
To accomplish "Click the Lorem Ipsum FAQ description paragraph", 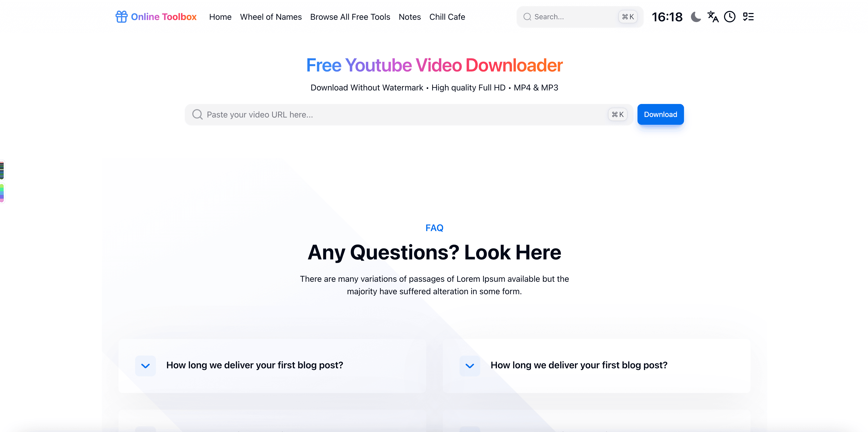I will pyautogui.click(x=434, y=285).
